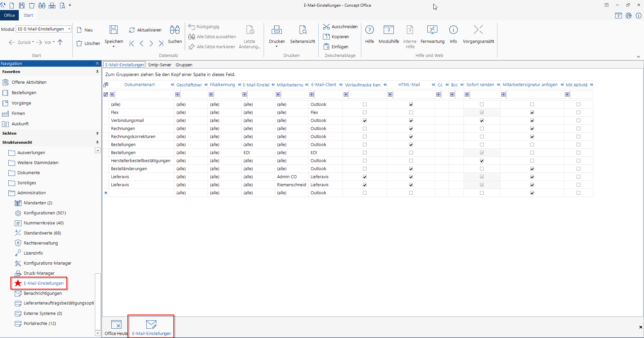Click the Speichern save icon in ribbon
Viewport: 644px width, 338px height.
click(x=114, y=30)
